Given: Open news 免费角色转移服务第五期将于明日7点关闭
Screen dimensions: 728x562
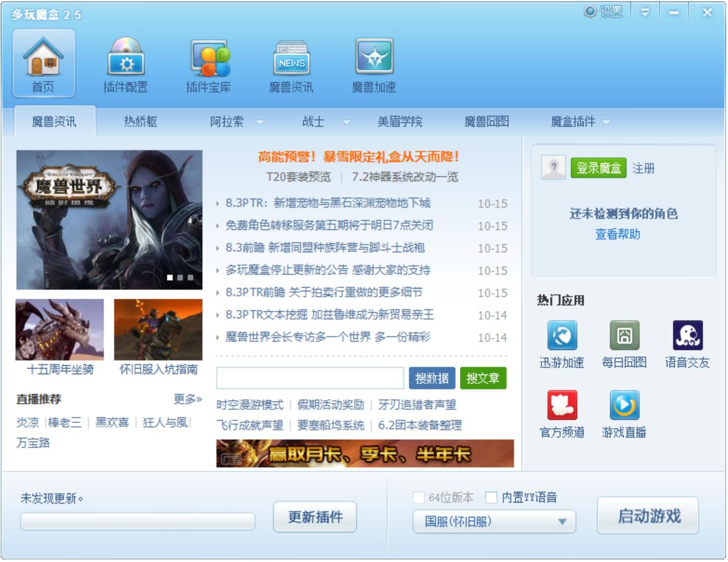Looking at the screenshot, I should (x=329, y=225).
